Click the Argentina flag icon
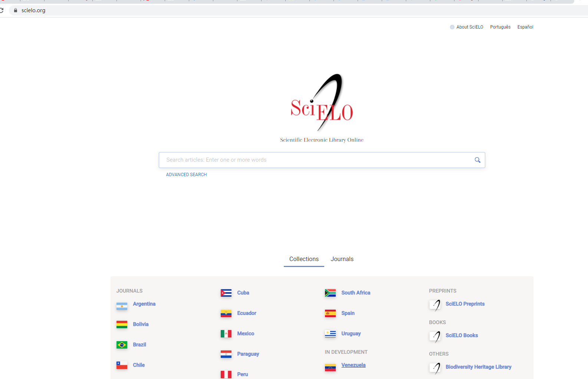The width and height of the screenshot is (588, 379). pyautogui.click(x=122, y=306)
